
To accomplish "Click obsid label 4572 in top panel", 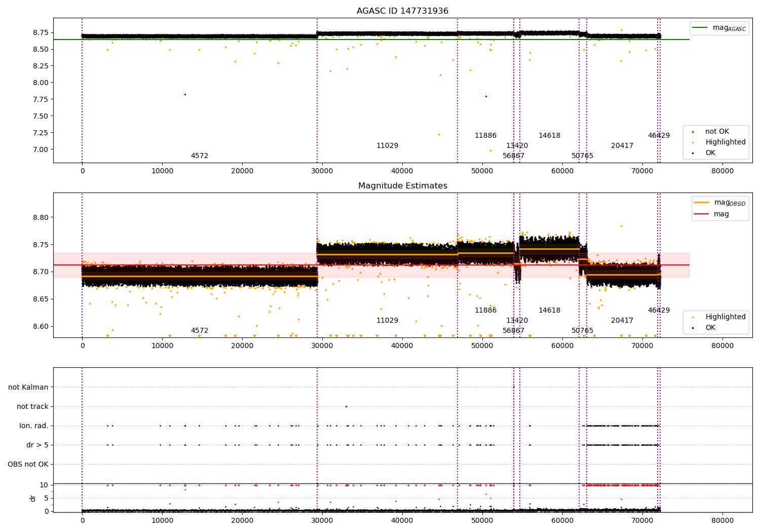I will click(200, 156).
